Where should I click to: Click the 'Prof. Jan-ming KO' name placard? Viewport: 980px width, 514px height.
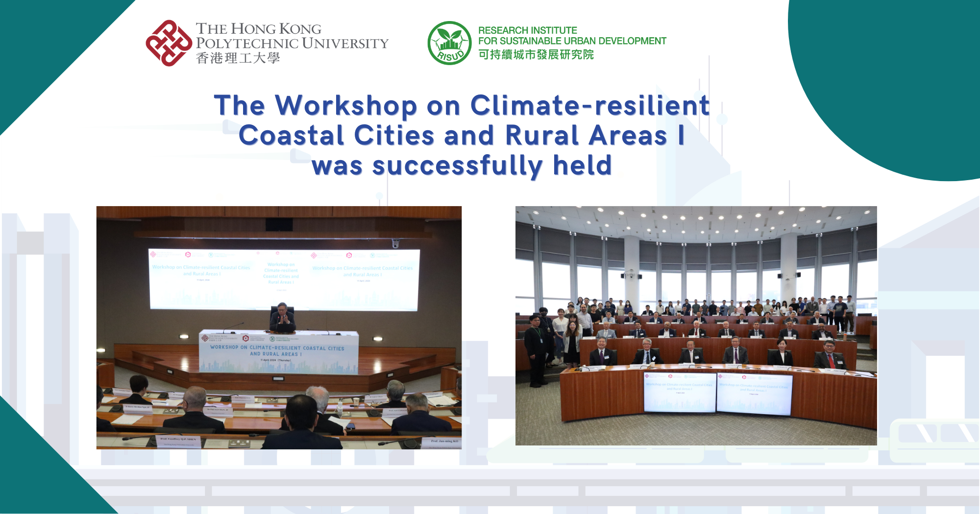[444, 442]
